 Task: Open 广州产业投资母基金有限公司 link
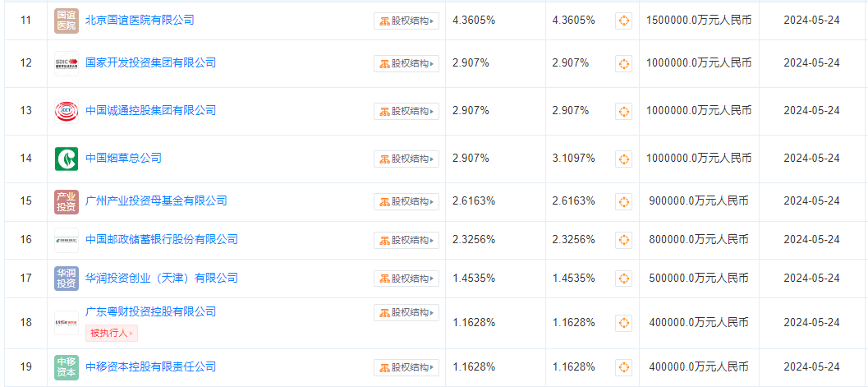156,200
